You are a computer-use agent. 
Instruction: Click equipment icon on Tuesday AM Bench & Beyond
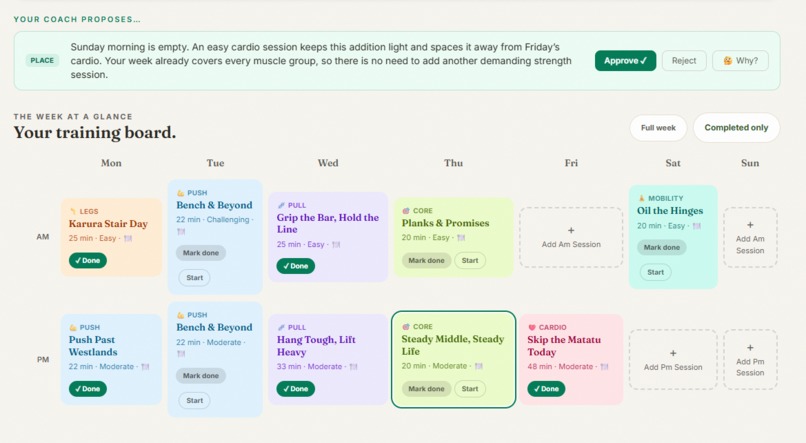click(x=181, y=232)
